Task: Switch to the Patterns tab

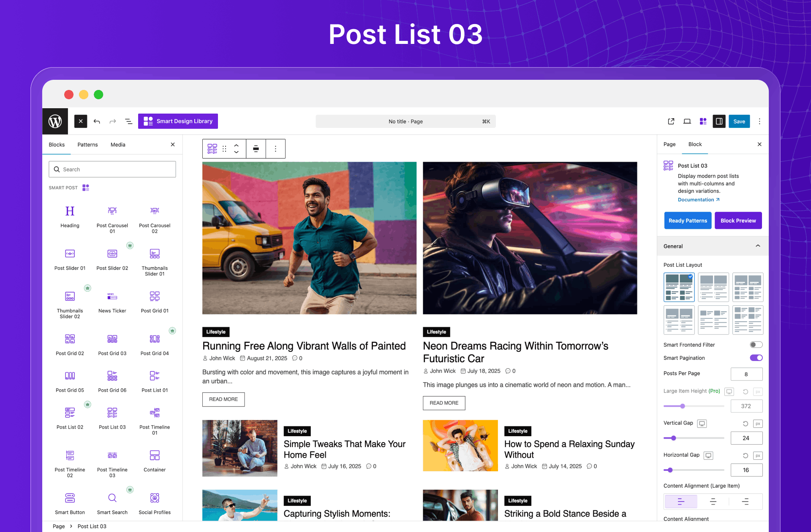Action: click(87, 145)
